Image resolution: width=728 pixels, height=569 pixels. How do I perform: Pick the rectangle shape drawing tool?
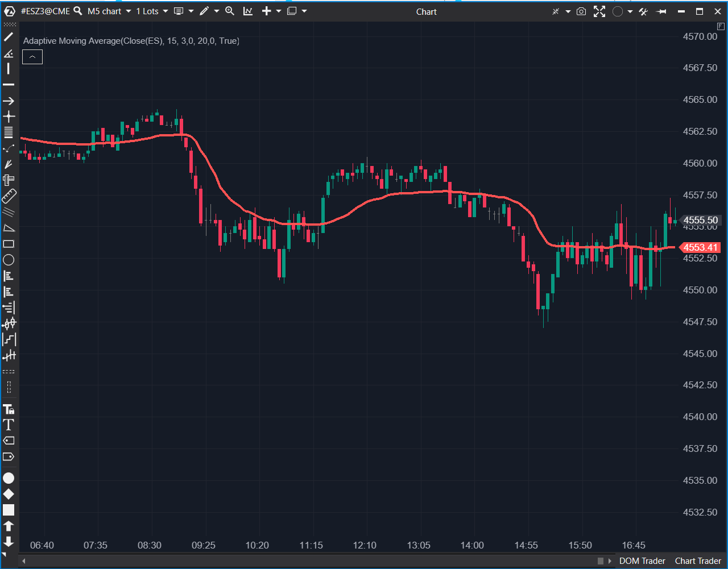9,244
